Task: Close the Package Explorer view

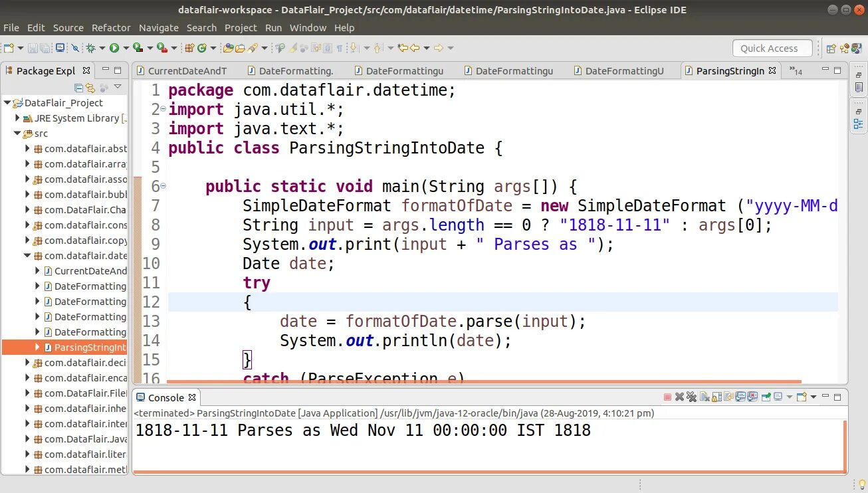Action: [x=86, y=70]
